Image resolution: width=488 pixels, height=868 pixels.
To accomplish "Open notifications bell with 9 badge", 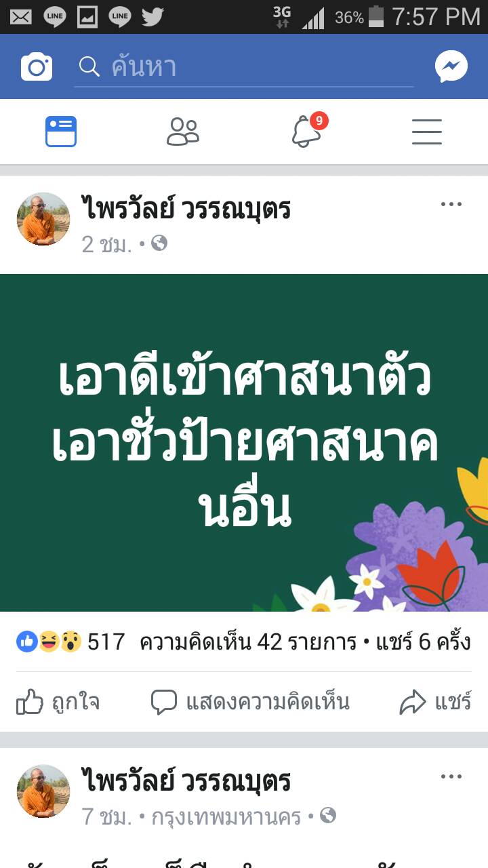I will click(x=308, y=131).
